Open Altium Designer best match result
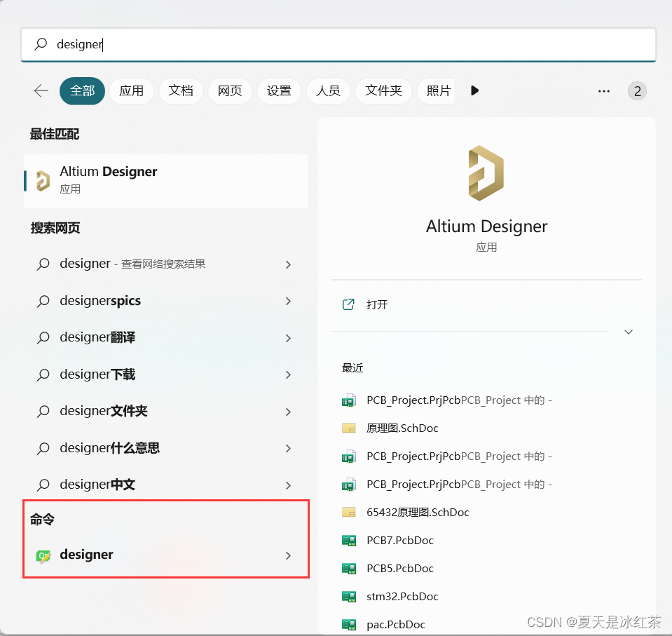Screen dimensions: 672x636 coord(166,181)
